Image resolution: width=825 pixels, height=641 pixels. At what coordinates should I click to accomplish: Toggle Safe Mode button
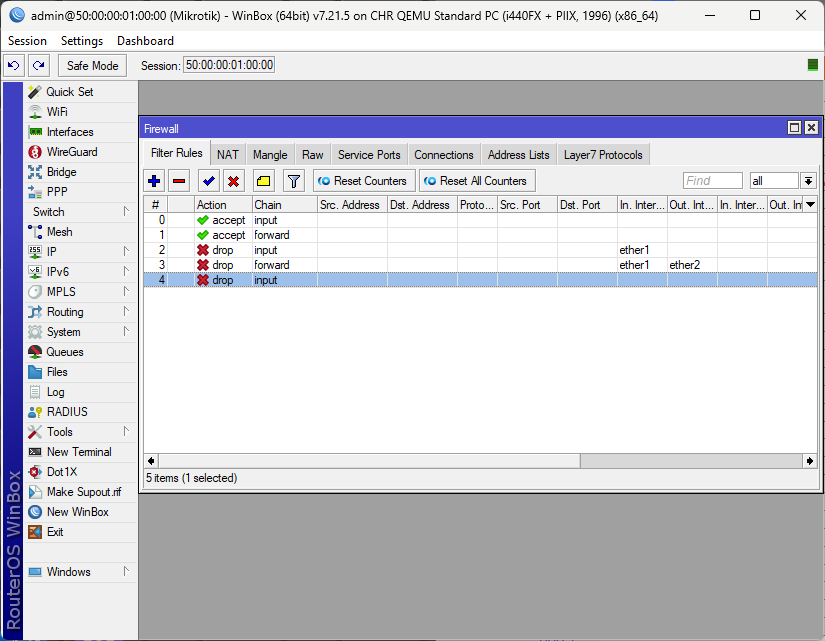pyautogui.click(x=93, y=66)
